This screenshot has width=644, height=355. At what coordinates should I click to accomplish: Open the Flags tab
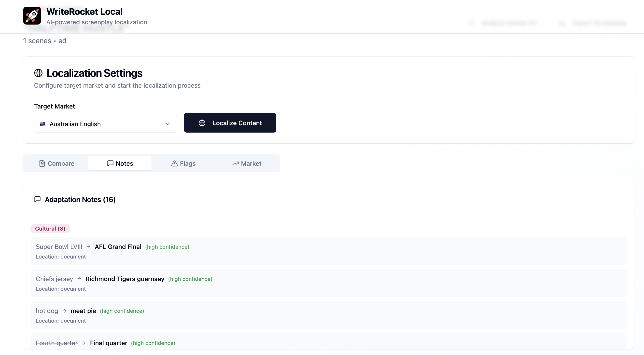tap(183, 164)
